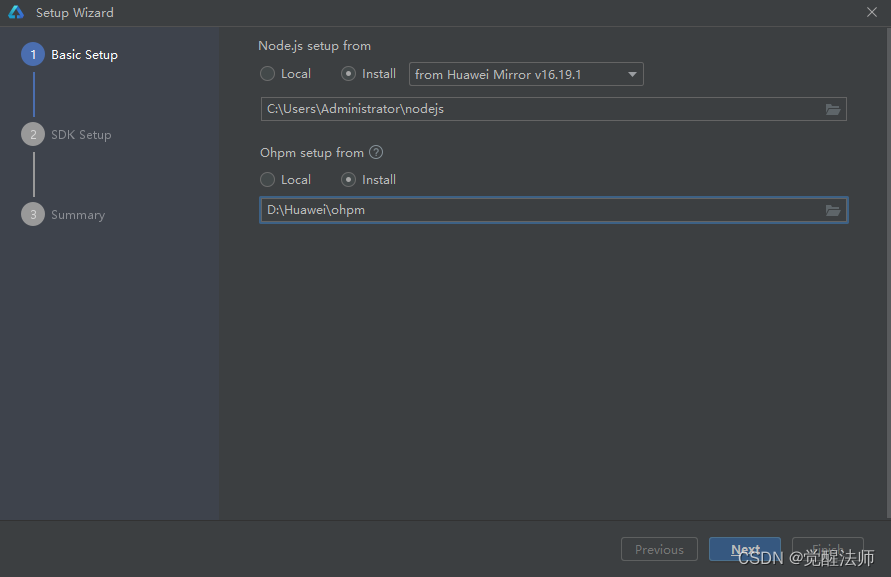Browse folder for Ohpm install path
The image size is (891, 577).
pos(832,210)
